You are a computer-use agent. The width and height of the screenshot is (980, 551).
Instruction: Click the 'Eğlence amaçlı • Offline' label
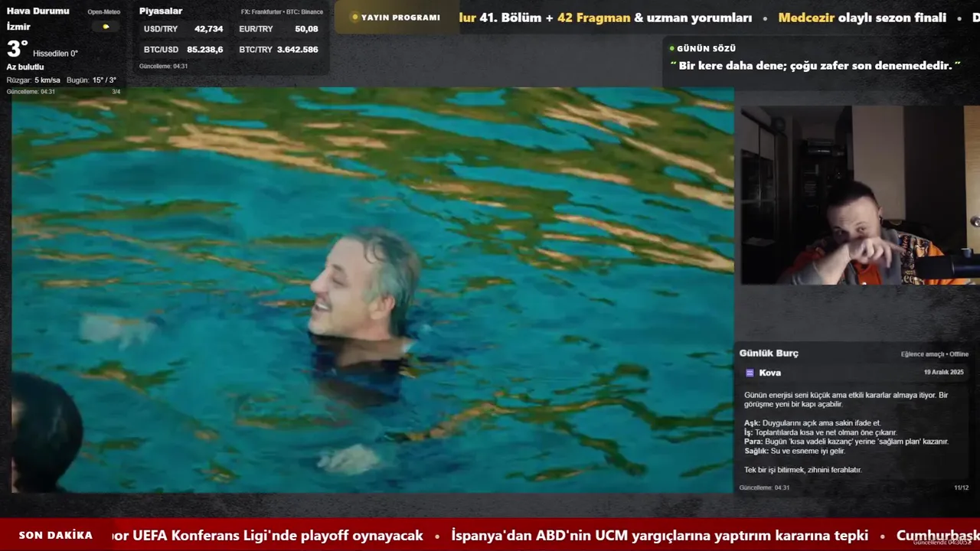[935, 354]
